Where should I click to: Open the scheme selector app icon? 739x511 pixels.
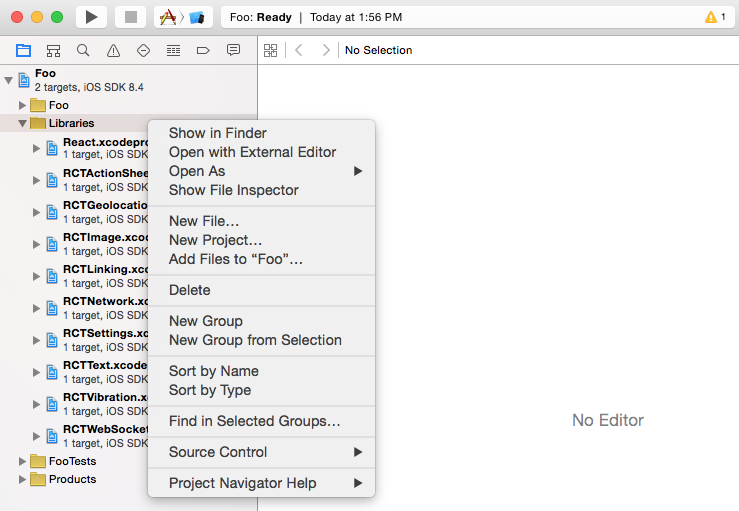[168, 17]
